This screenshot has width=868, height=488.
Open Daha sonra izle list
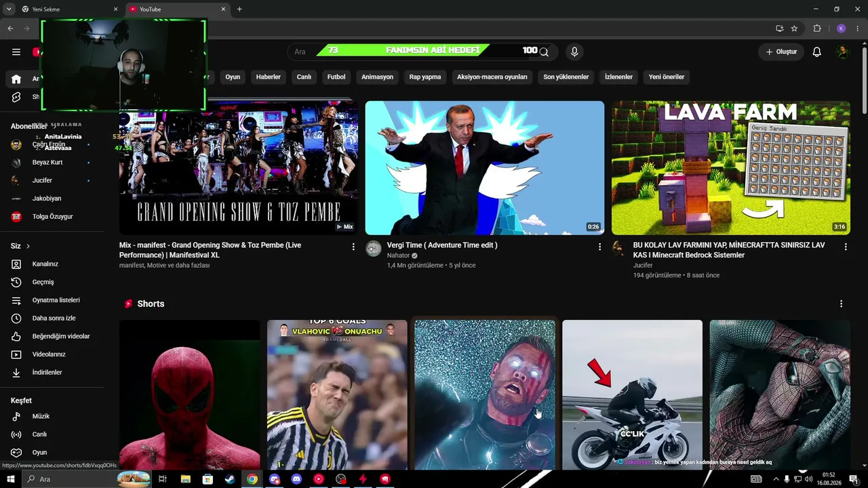click(x=54, y=318)
